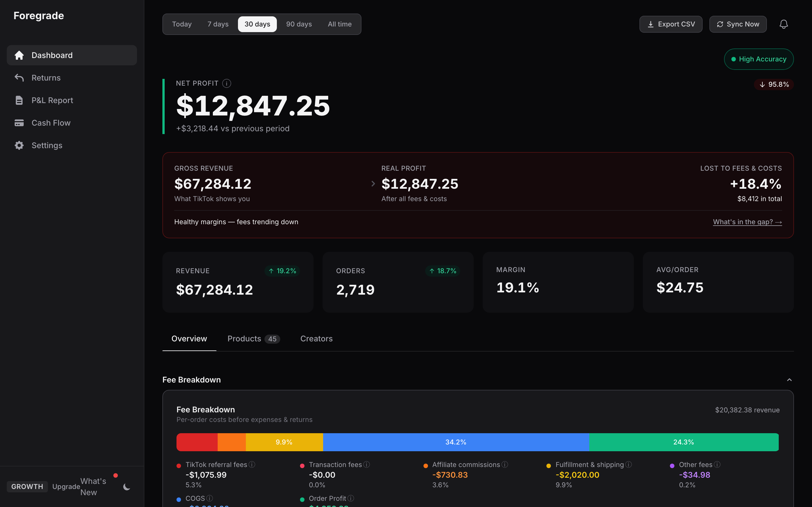Click the Export CSV button
The height and width of the screenshot is (507, 812).
[x=671, y=24]
